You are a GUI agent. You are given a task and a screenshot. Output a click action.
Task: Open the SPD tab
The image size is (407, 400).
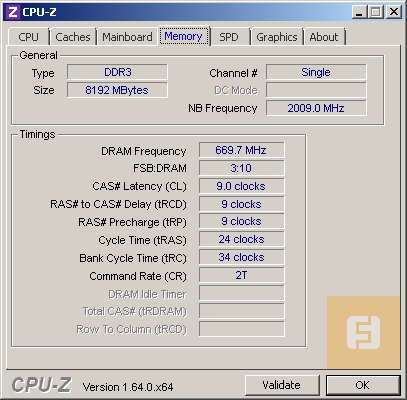(x=229, y=37)
